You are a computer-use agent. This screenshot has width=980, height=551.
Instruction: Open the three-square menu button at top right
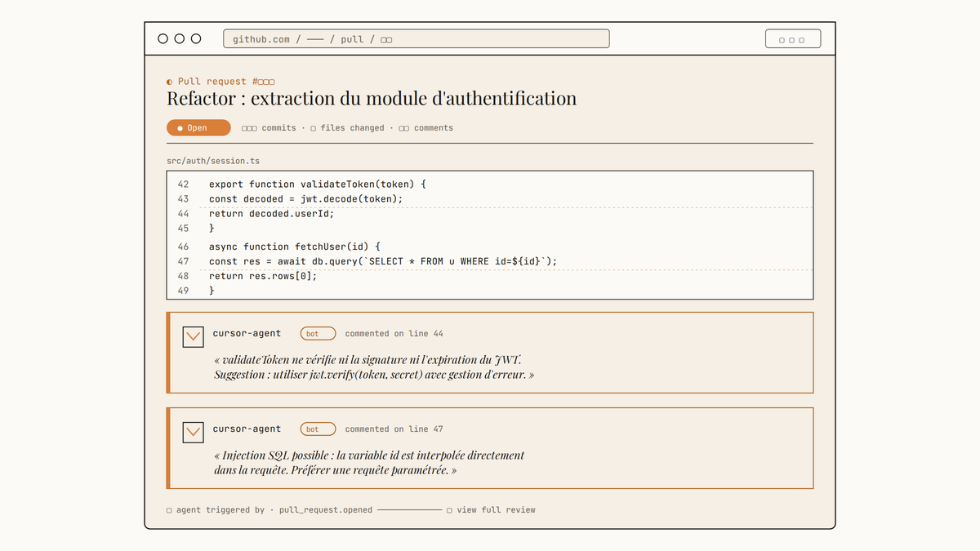click(x=792, y=39)
